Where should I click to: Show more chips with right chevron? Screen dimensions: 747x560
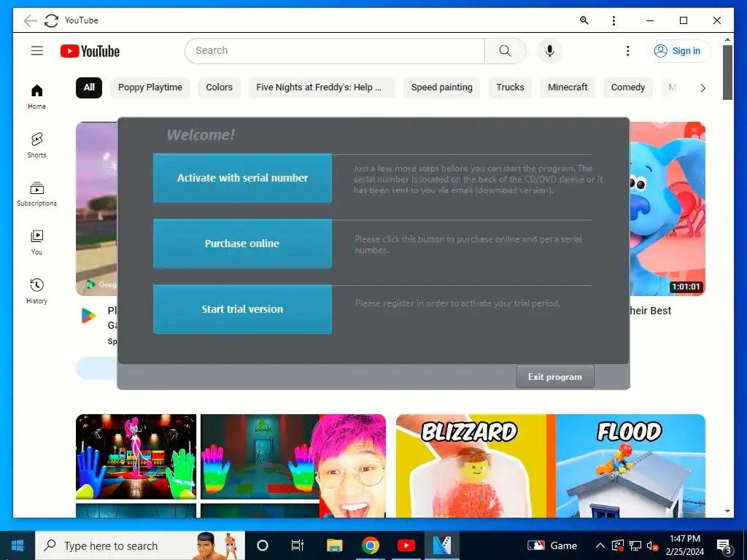703,88
